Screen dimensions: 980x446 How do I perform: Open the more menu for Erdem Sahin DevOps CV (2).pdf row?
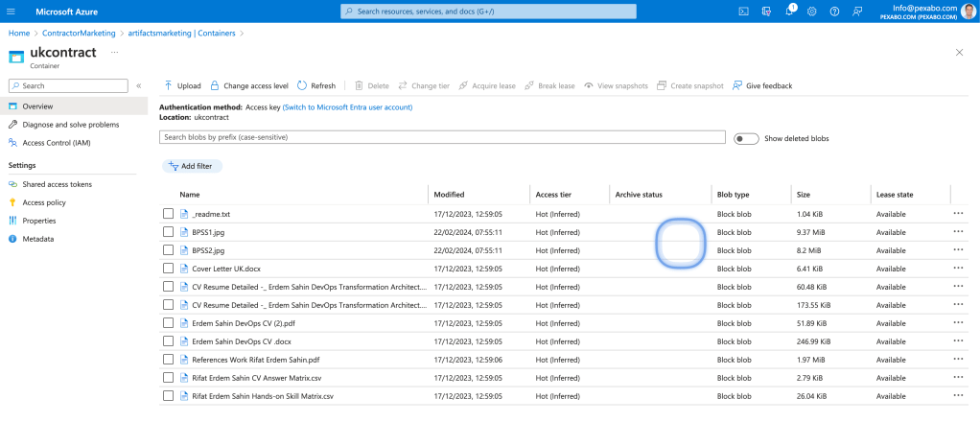point(958,322)
